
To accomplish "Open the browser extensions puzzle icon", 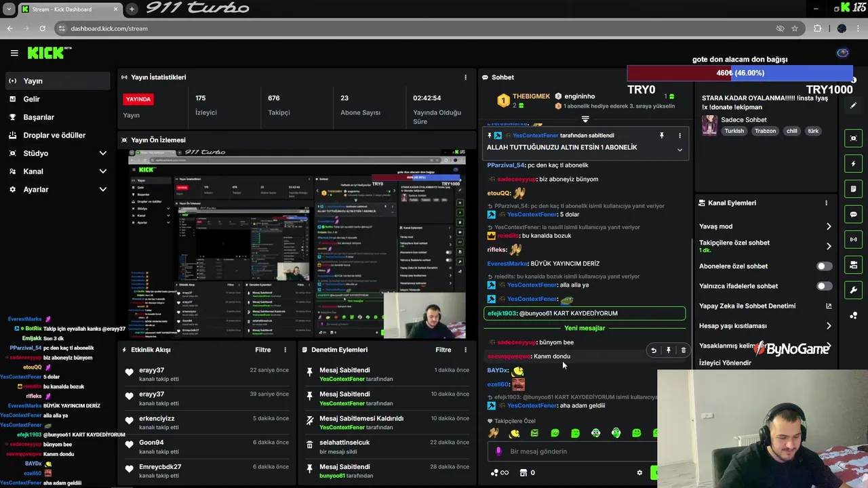I will point(817,28).
